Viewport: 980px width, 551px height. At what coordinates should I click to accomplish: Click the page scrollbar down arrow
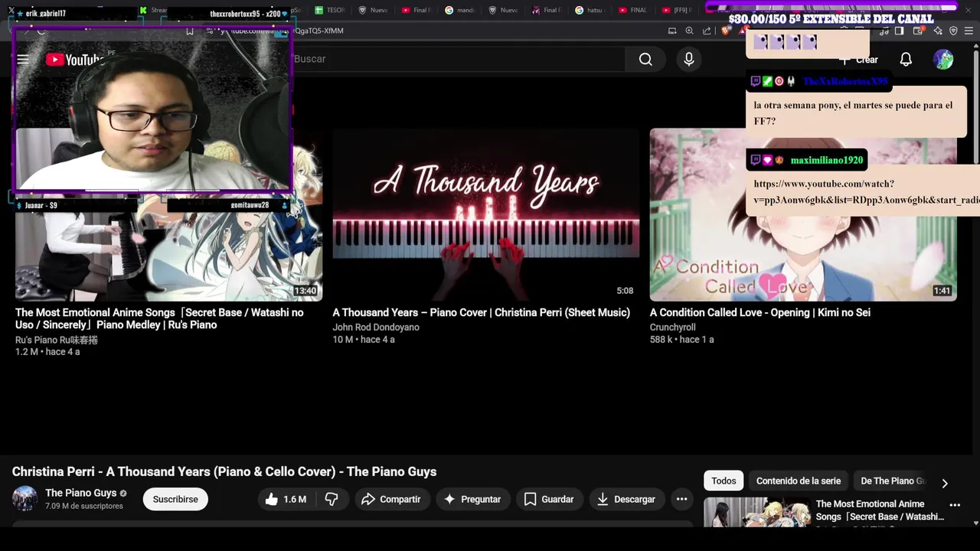[x=975, y=523]
